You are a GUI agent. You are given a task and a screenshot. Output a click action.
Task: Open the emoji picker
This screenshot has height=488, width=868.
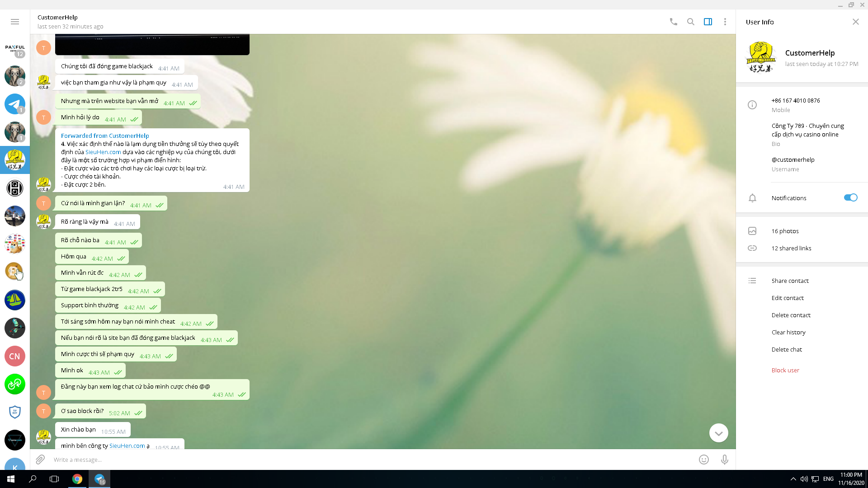click(x=703, y=460)
